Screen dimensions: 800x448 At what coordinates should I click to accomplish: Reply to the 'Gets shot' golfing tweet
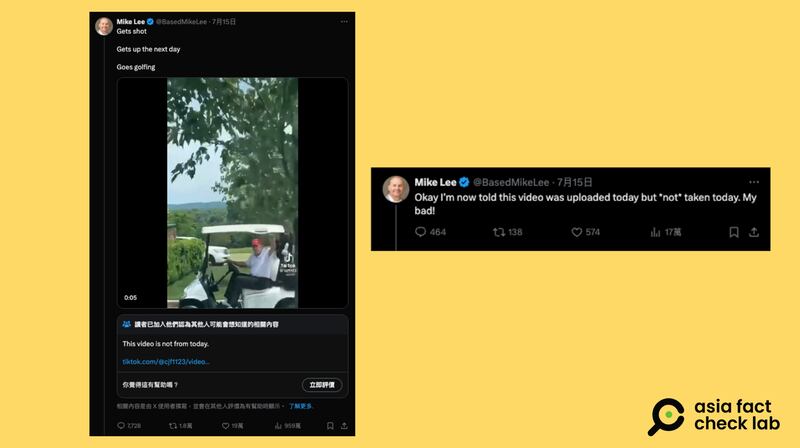point(120,425)
